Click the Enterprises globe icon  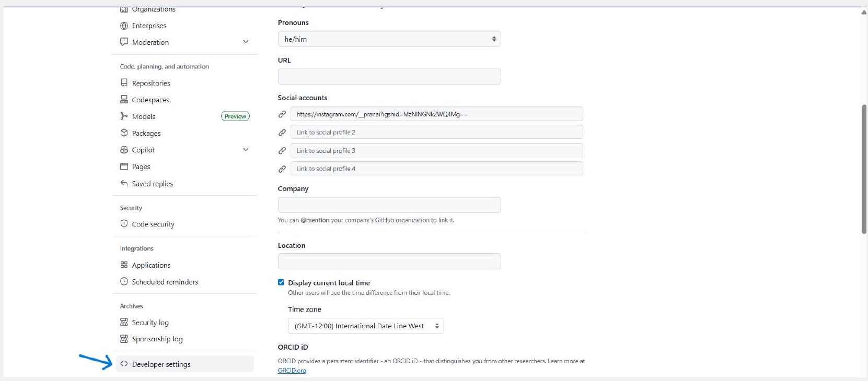124,26
